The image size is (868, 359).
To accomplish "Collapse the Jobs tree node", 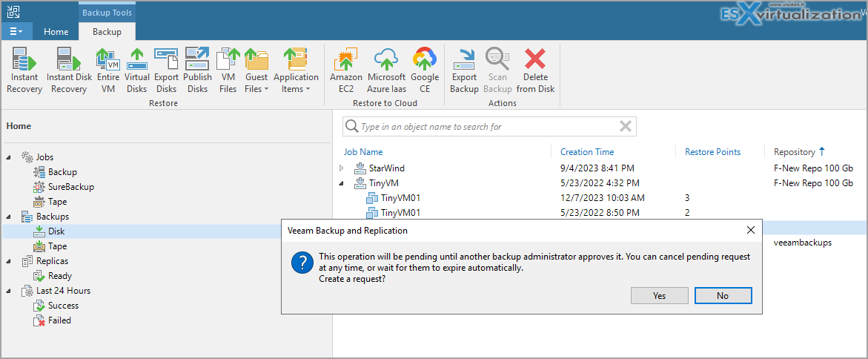I will (8, 157).
